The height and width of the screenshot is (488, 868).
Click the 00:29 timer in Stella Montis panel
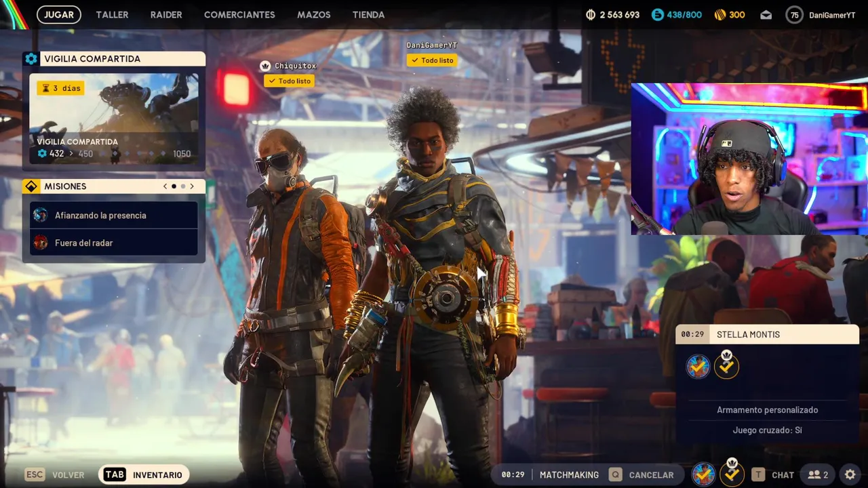click(x=692, y=334)
